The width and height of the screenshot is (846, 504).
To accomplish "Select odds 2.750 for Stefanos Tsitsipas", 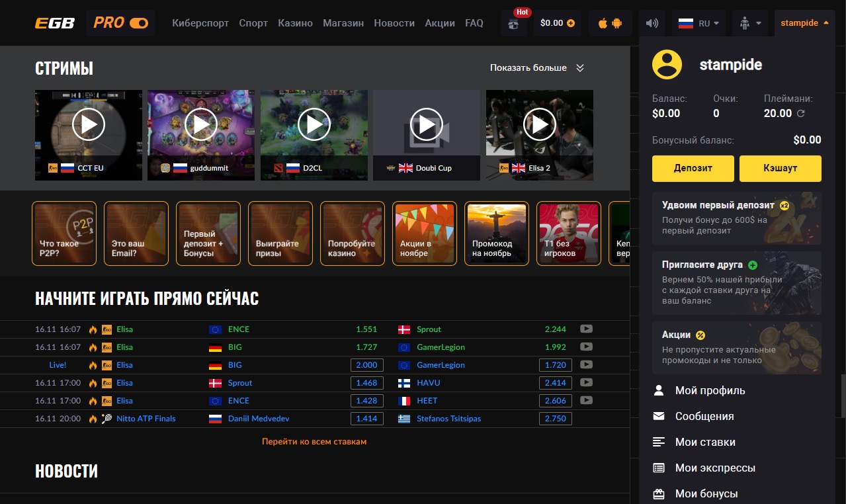I will click(x=555, y=419).
